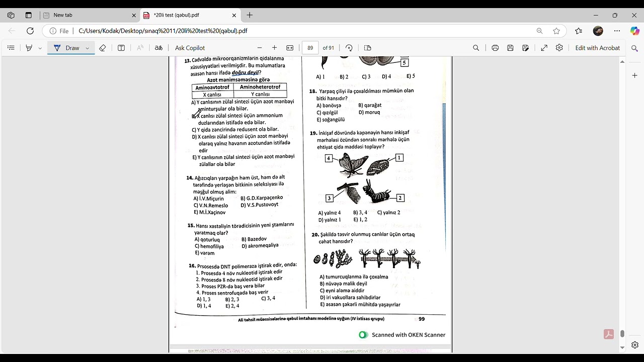Click the page number field showing 89
Viewport: 644px width, 362px height.
pos(310,48)
